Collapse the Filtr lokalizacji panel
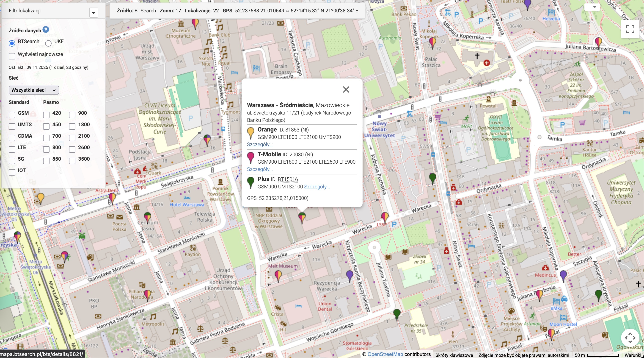The width and height of the screenshot is (644, 358). coord(94,13)
